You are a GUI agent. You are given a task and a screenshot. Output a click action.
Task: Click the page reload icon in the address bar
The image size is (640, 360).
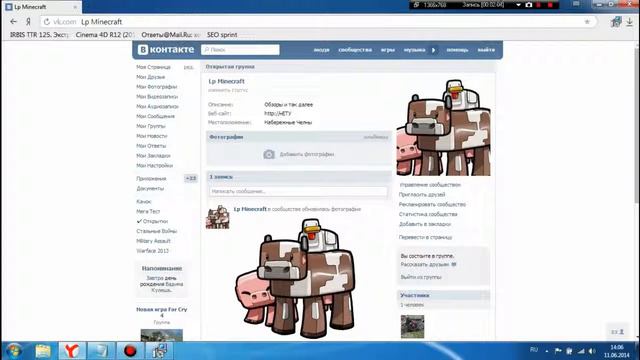pos(47,22)
